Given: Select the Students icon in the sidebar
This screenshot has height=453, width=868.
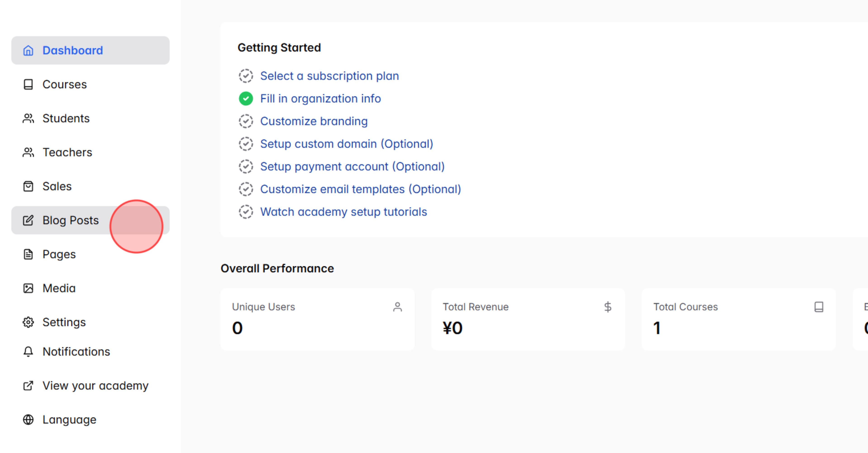Looking at the screenshot, I should point(28,118).
